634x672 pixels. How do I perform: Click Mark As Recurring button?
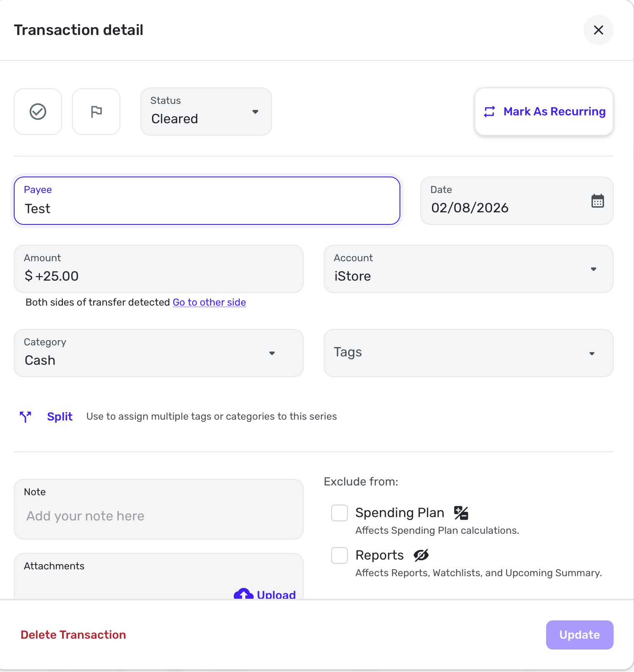[x=544, y=112]
